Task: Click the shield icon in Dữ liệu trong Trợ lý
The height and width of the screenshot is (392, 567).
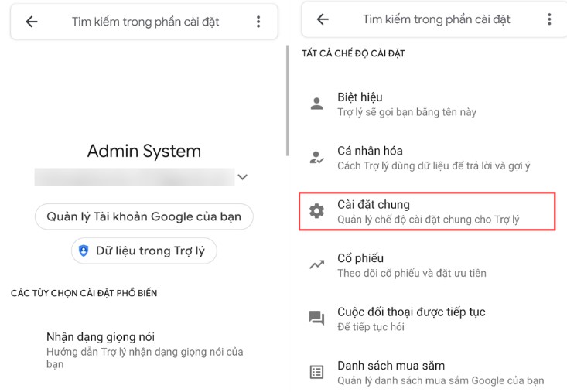Action: [x=83, y=251]
